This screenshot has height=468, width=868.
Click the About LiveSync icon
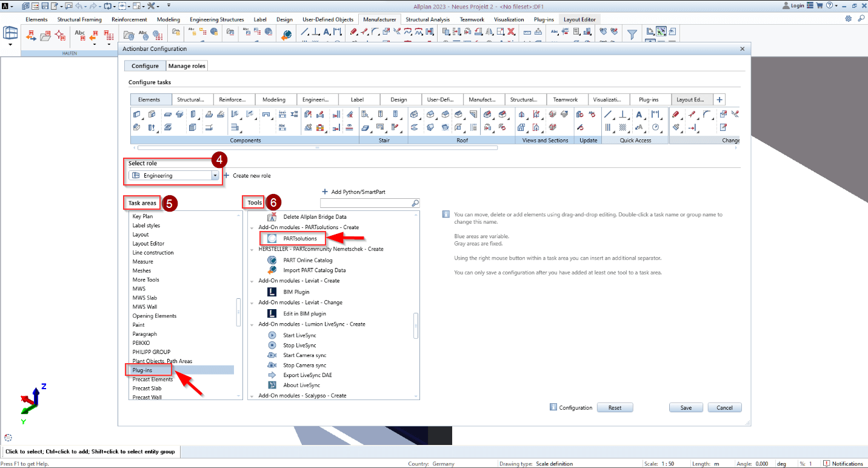point(272,385)
